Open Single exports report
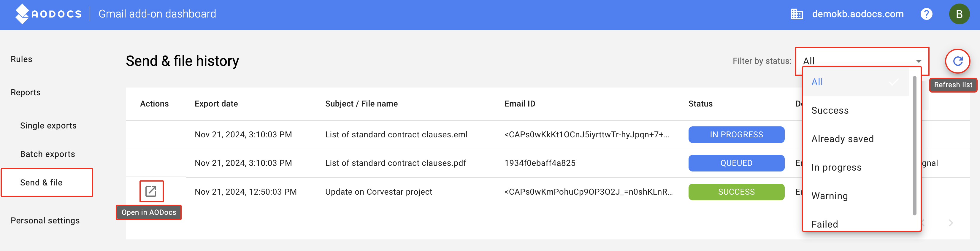Screen dimensions: 980x251 click(x=48, y=125)
